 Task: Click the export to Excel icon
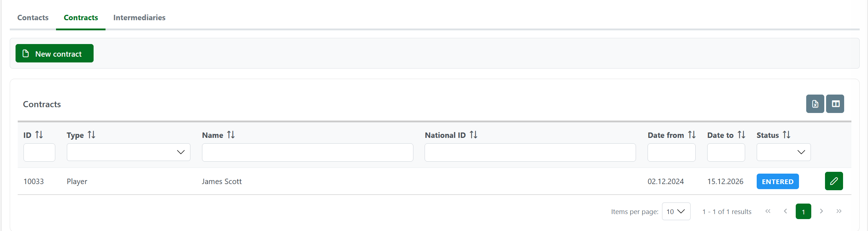[815, 104]
